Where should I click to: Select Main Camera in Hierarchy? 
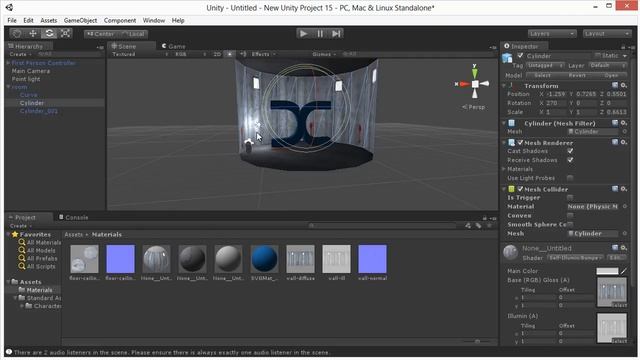31,71
